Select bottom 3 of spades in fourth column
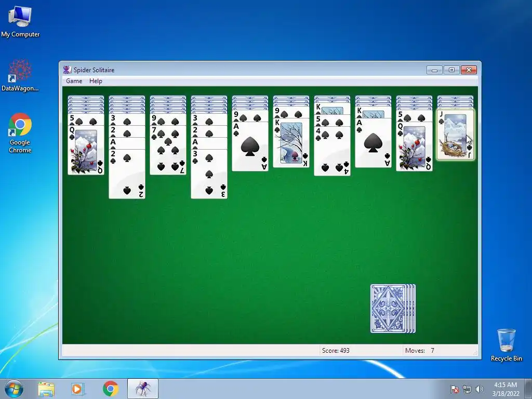This screenshot has width=532, height=399. click(x=209, y=174)
